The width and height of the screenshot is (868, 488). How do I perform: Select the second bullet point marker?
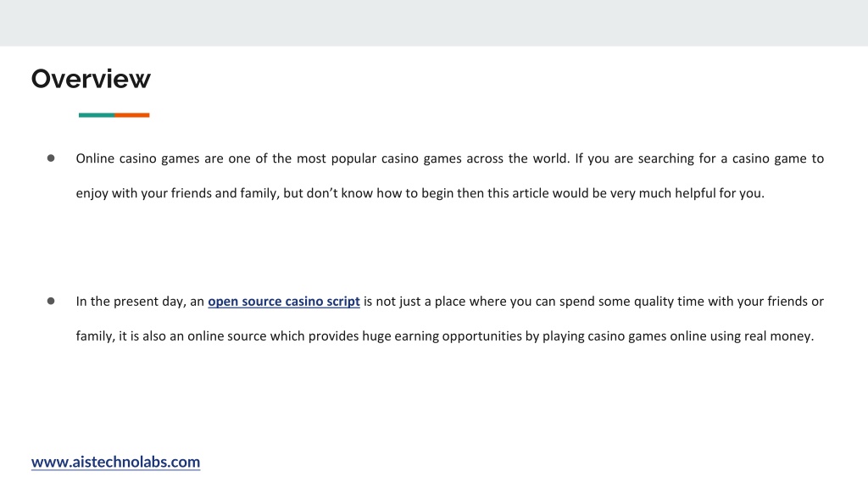[x=51, y=301]
